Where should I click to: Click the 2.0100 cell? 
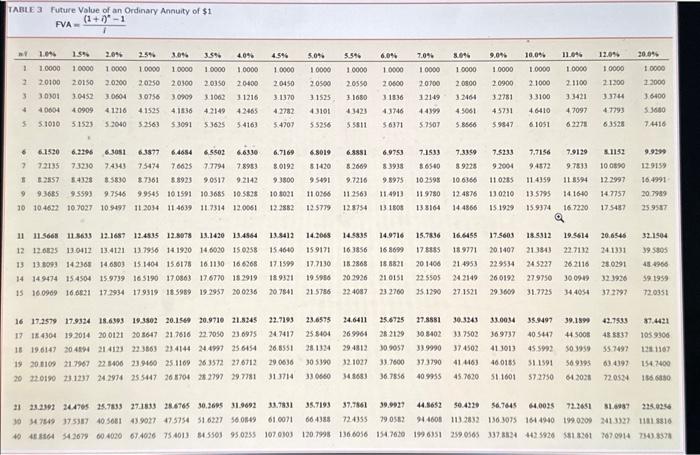click(49, 83)
